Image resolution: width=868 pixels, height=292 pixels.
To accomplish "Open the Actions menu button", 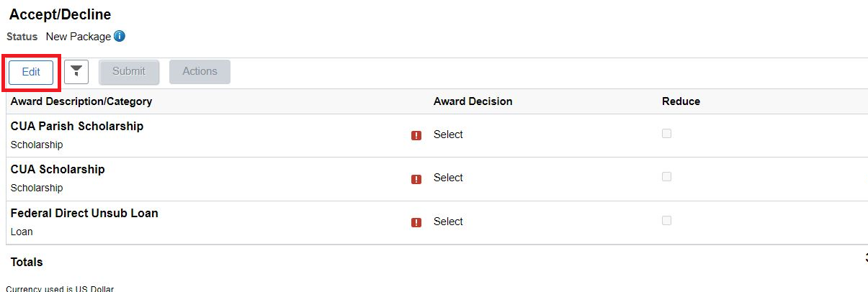I will click(x=200, y=72).
